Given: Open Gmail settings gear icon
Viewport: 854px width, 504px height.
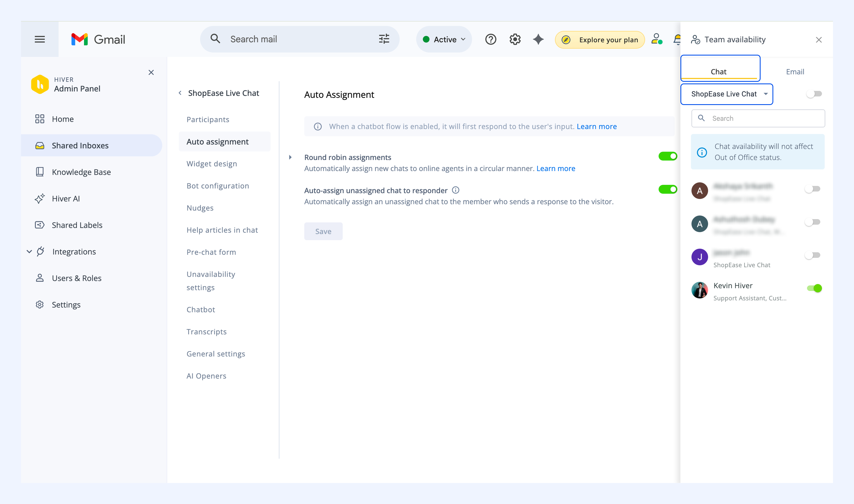Looking at the screenshot, I should (515, 40).
